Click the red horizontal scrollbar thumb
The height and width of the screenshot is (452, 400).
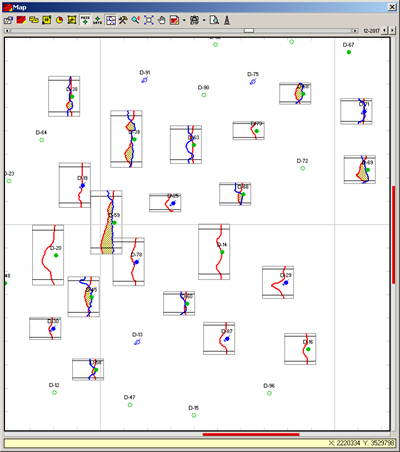pos(251,434)
